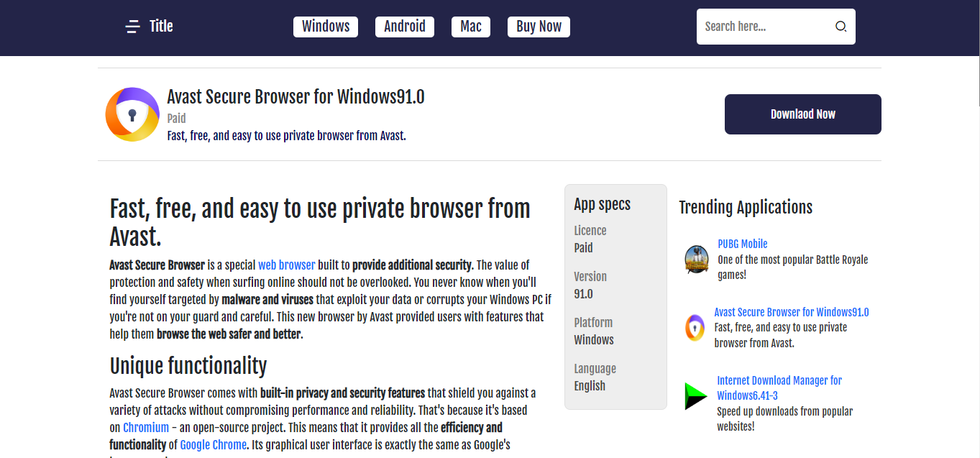The image size is (980, 458).
Task: Click the search magnifier icon
Action: click(841, 27)
